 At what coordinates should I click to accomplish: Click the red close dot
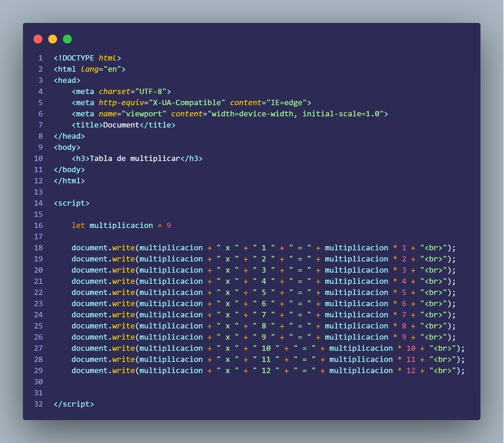click(38, 39)
